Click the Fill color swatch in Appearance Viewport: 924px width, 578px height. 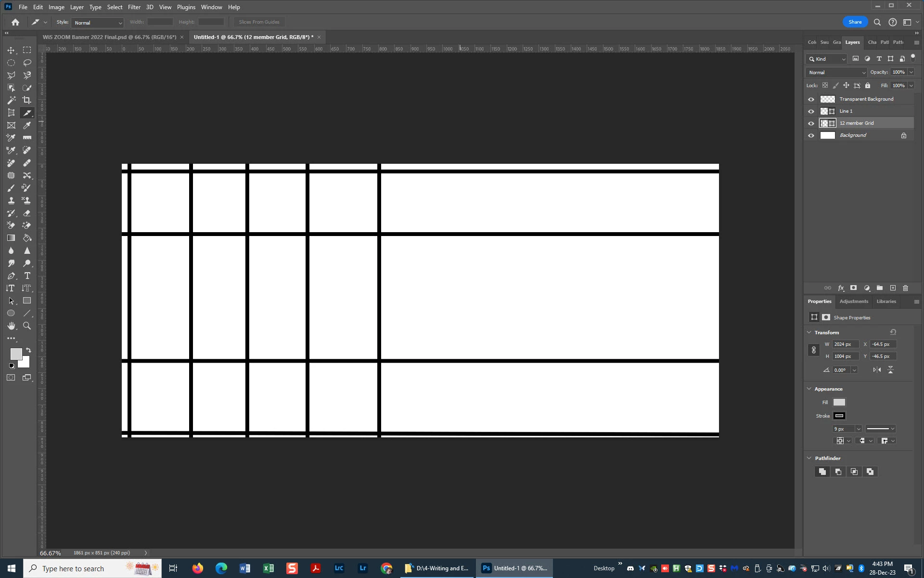(839, 402)
